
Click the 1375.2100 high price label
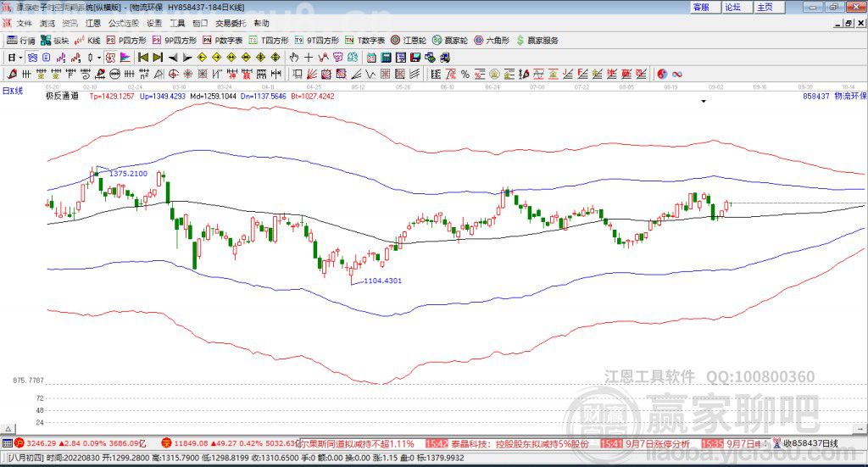(129, 173)
